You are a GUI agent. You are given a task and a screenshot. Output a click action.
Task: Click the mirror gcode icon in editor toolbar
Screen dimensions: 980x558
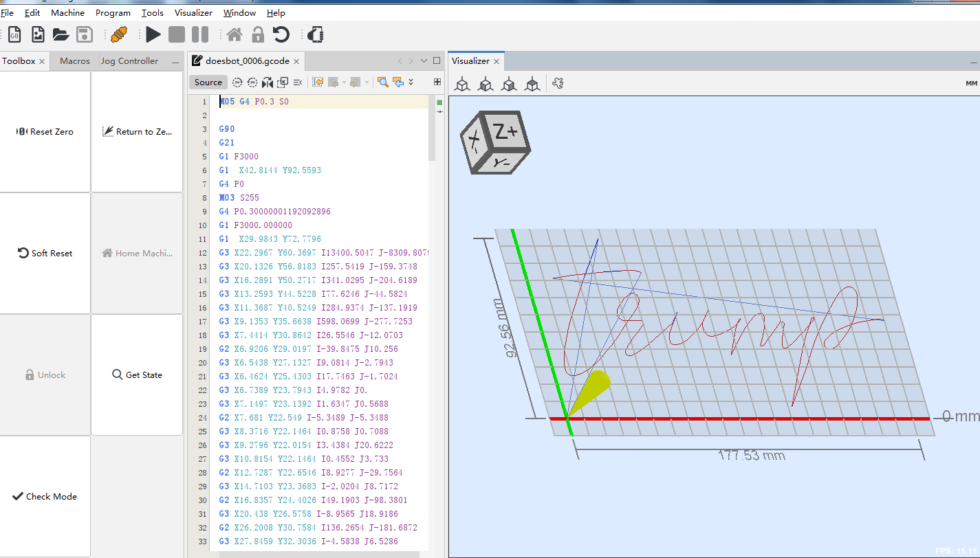coord(268,82)
